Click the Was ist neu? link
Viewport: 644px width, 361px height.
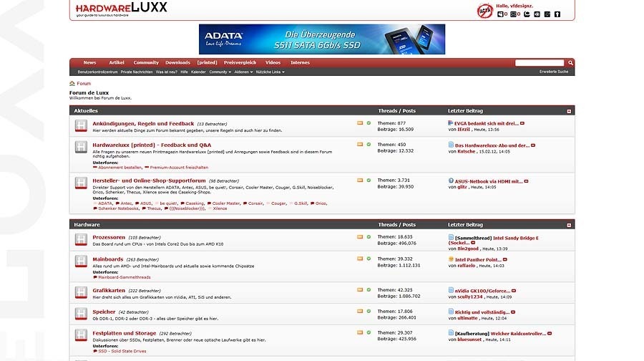(x=166, y=72)
